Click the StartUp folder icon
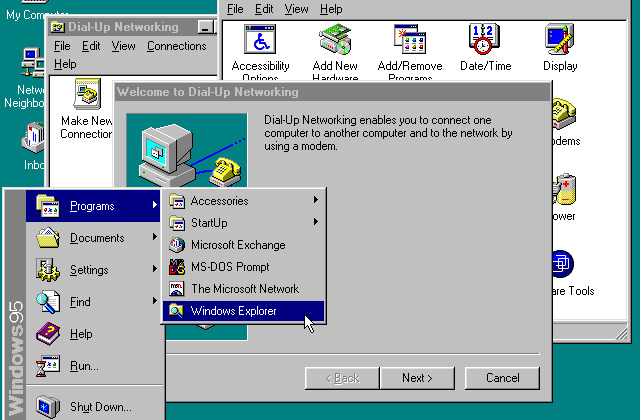The image size is (640, 420). pos(177,223)
